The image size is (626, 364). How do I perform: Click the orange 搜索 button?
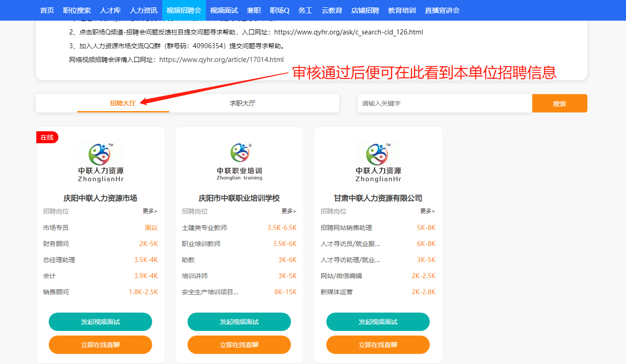[x=559, y=103]
